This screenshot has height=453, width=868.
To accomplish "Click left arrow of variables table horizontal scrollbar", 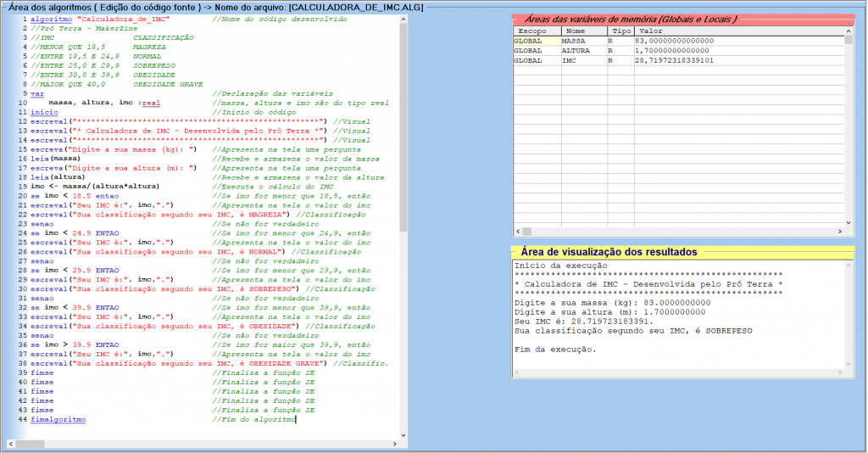I will pyautogui.click(x=518, y=232).
